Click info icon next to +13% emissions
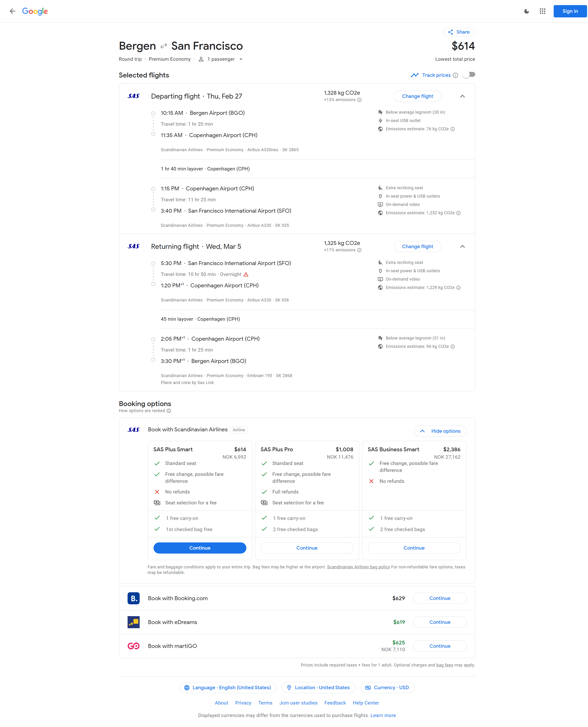Screen dimensions: 588x727 tap(360, 100)
